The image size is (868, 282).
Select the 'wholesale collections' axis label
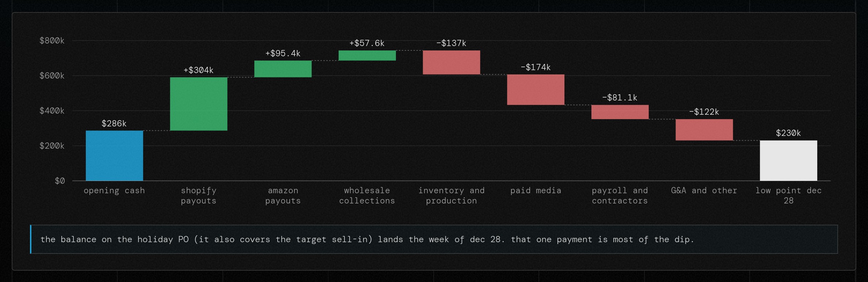pos(367,195)
